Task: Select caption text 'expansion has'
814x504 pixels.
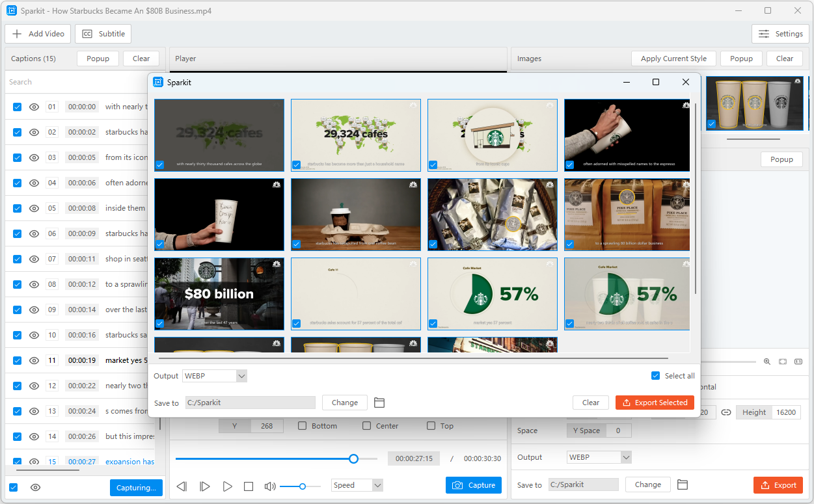Action: (130, 462)
